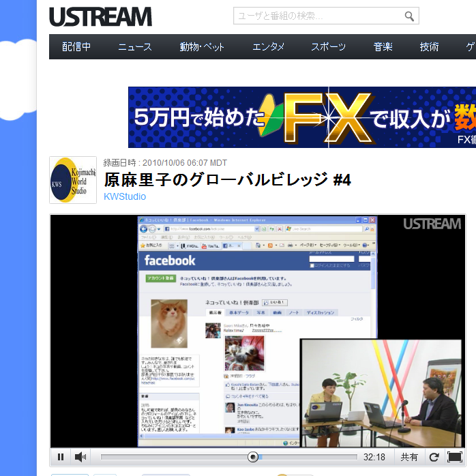Open the 動物・ペット navigation tab
This screenshot has height=476, width=476.
202,47
